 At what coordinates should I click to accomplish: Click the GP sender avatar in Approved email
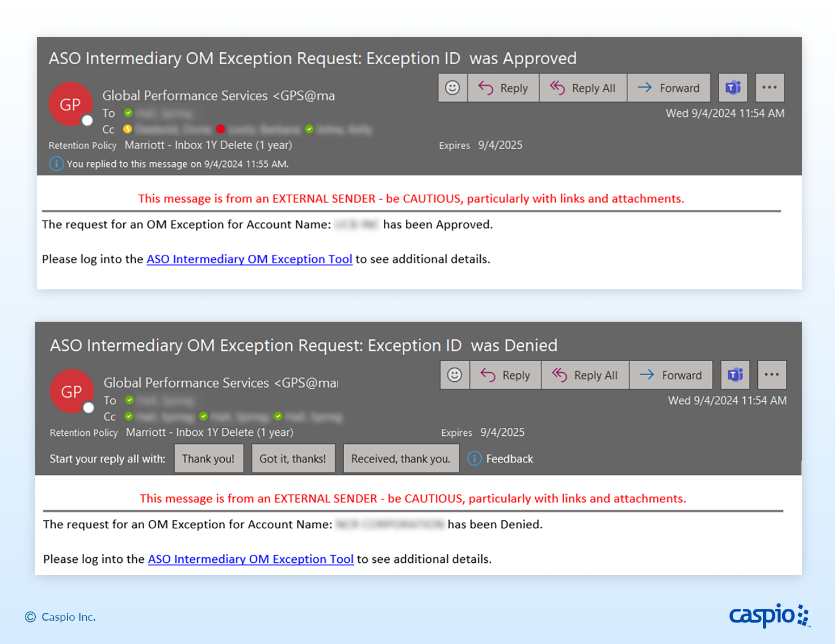(70, 104)
